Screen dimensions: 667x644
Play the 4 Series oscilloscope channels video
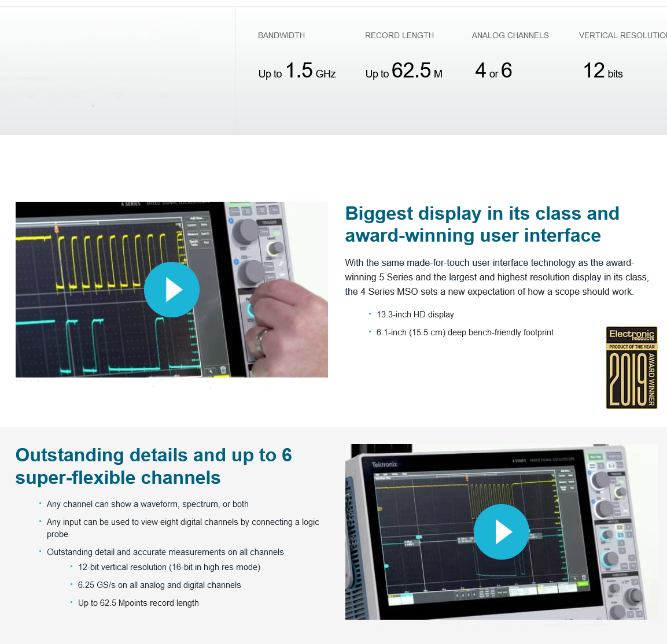pos(502,532)
